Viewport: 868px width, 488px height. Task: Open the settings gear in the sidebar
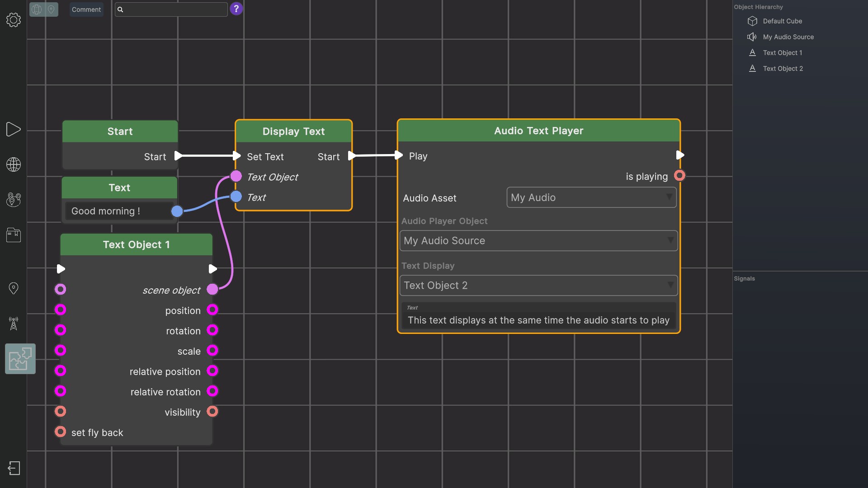tap(14, 20)
